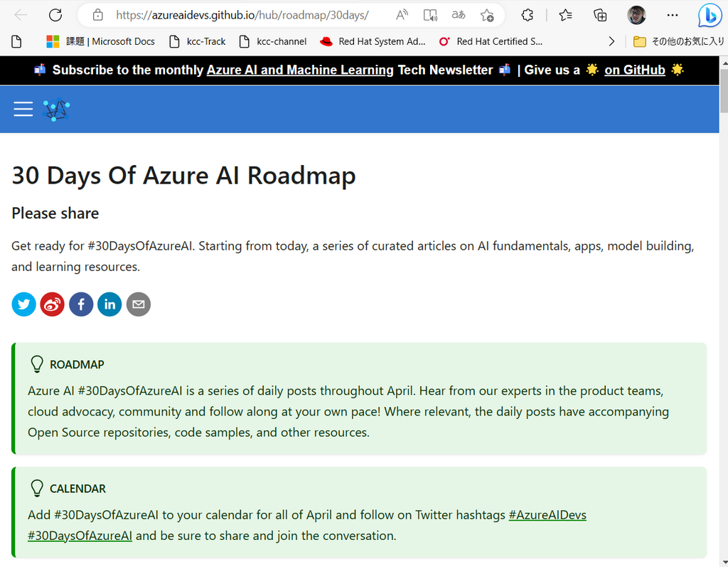Open the hamburger navigation menu

pyautogui.click(x=23, y=109)
